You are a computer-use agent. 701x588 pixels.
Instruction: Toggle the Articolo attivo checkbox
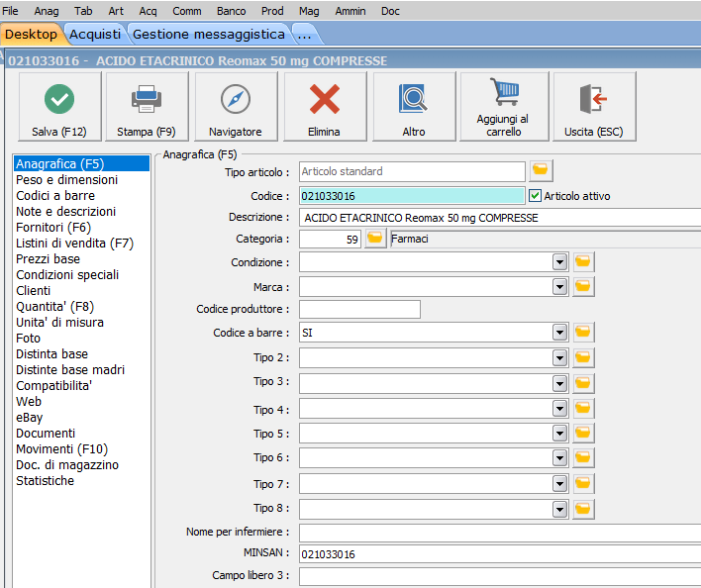[x=536, y=196]
